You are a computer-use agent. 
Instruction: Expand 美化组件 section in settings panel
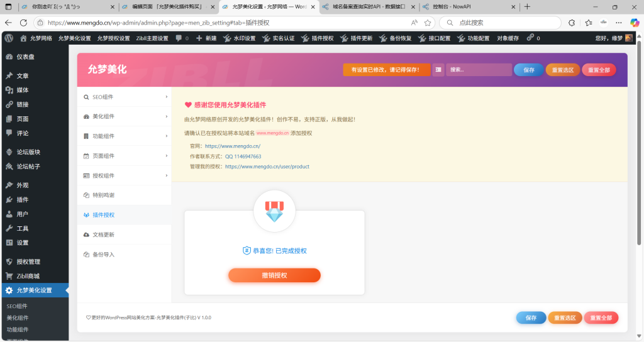pyautogui.click(x=125, y=116)
